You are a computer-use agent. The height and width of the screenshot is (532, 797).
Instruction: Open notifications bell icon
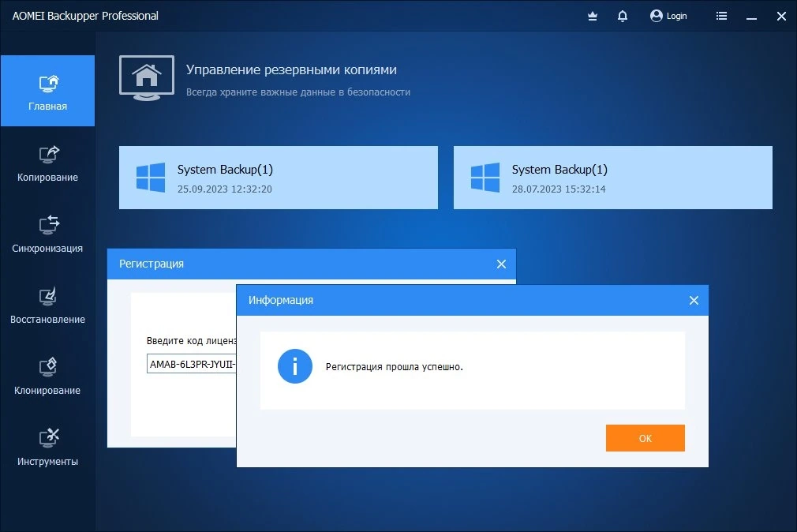click(622, 17)
